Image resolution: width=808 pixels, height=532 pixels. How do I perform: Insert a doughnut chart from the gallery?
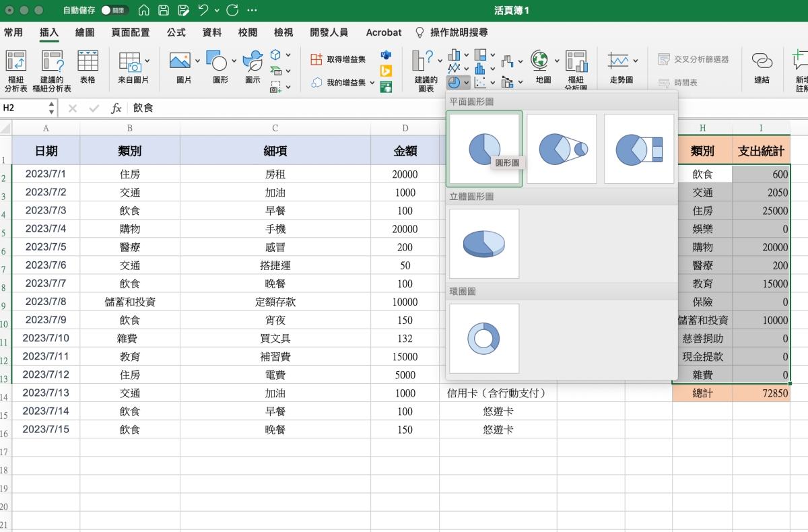[x=484, y=338]
